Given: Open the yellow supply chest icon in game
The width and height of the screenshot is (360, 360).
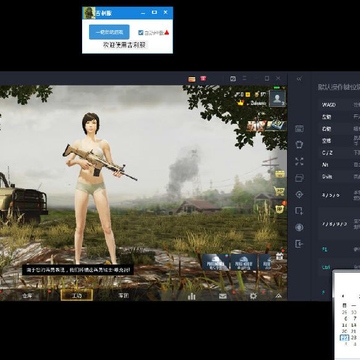Looking at the screenshot, I should (x=280, y=174).
